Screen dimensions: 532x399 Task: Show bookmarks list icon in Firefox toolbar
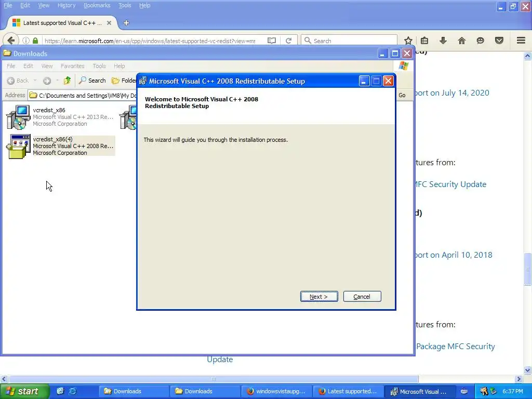point(424,41)
